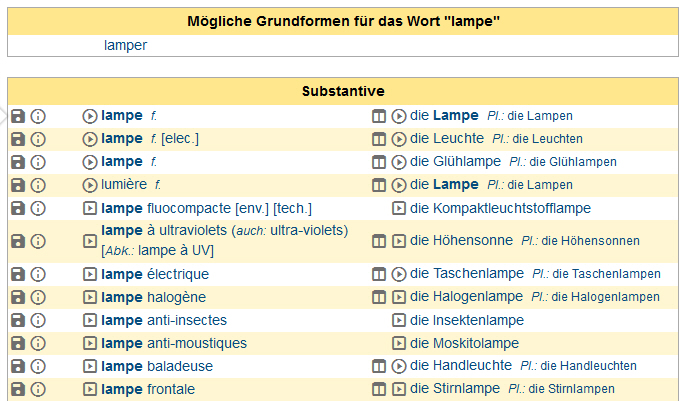Click the arrow icon before die Moskitolampe
Screen dimensions: 679x401
coord(398,343)
